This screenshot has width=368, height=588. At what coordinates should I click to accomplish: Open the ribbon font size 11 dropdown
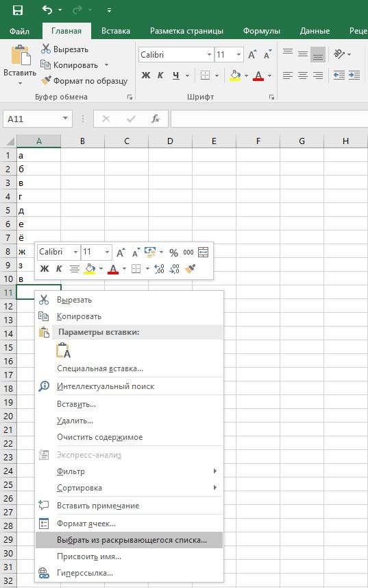pos(239,55)
